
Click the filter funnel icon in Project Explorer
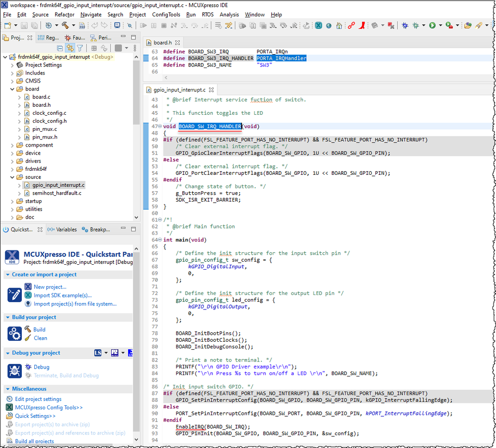(80, 48)
